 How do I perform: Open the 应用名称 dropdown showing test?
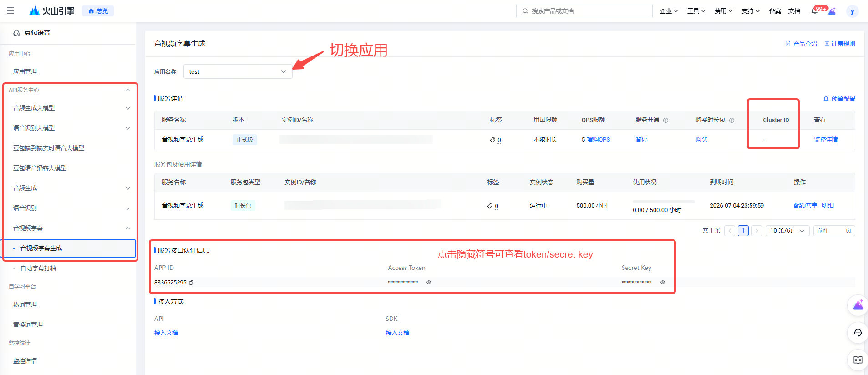pos(238,71)
